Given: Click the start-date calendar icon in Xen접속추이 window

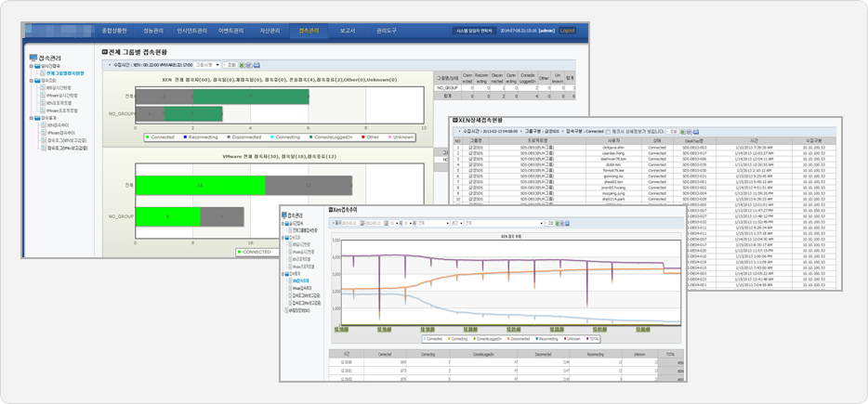Looking at the screenshot, I should (362, 224).
